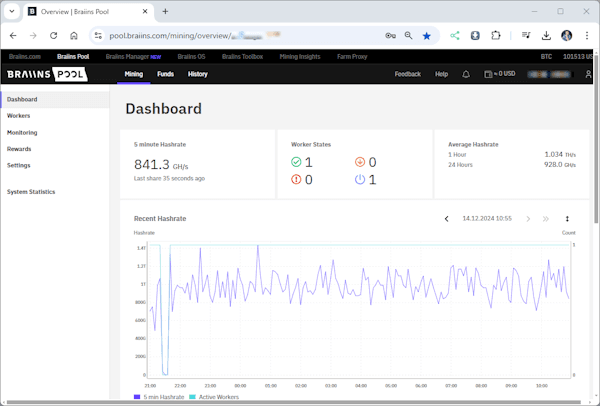Switch to the History tab
600x406 pixels.
(x=198, y=74)
